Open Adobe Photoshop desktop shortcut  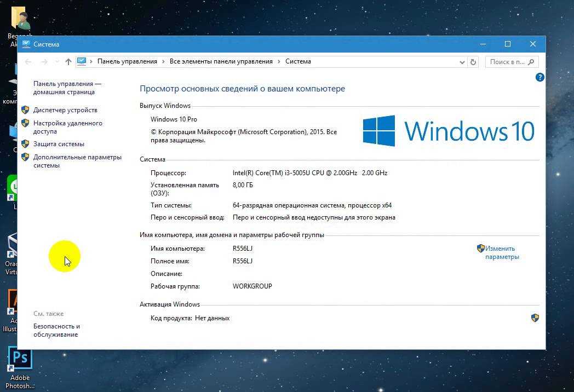point(20,368)
